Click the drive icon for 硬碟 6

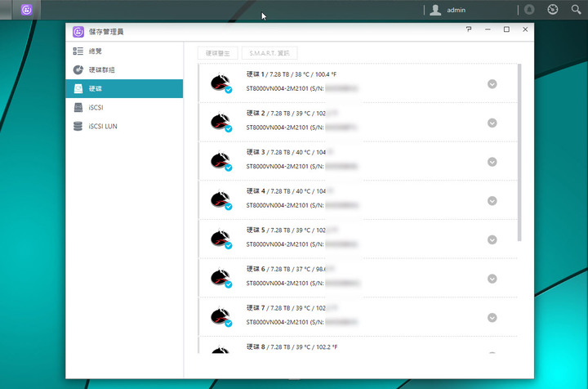[220, 279]
